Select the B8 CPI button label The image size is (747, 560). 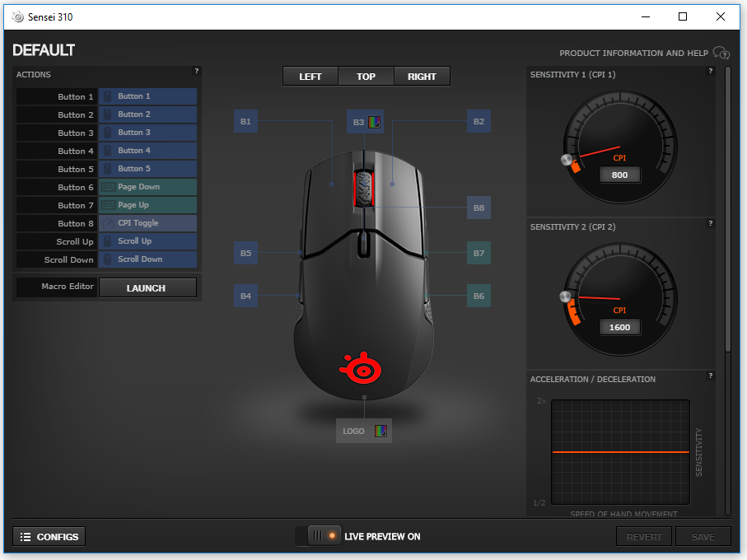pyautogui.click(x=479, y=208)
